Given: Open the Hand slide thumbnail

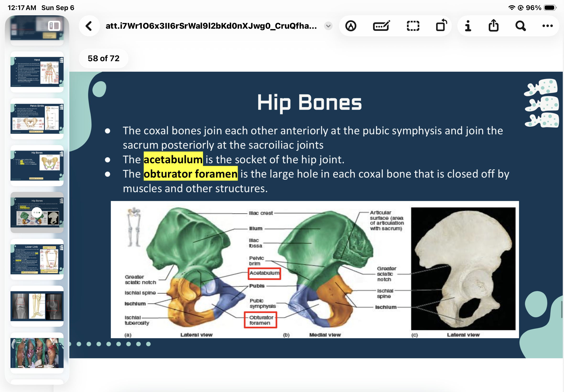Looking at the screenshot, I should (x=37, y=72).
